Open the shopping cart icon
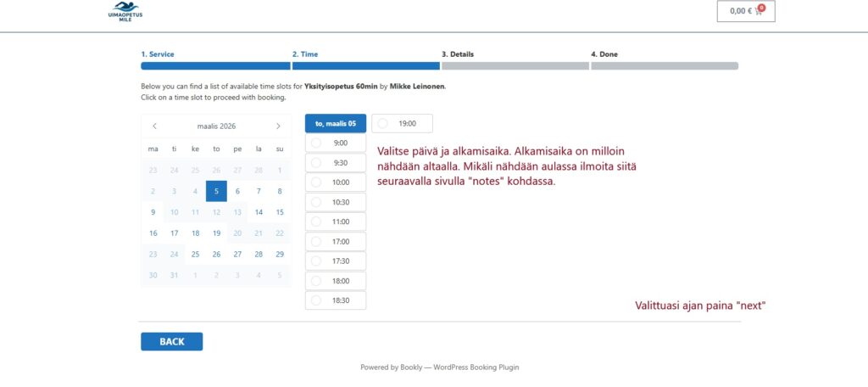This screenshot has width=868, height=387. 758,12
